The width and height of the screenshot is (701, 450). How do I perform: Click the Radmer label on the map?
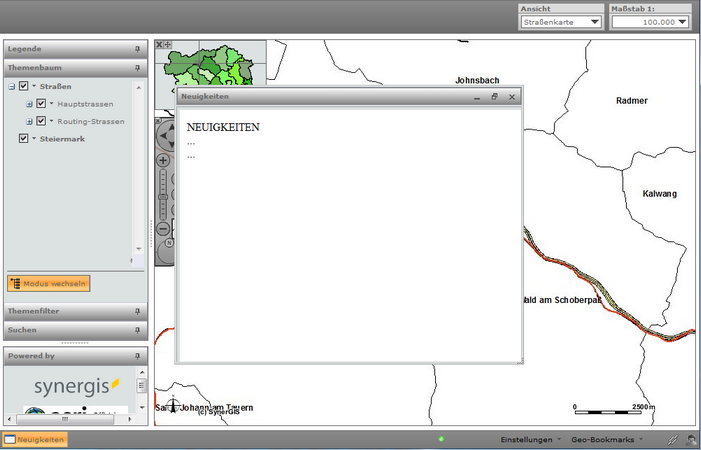632,101
